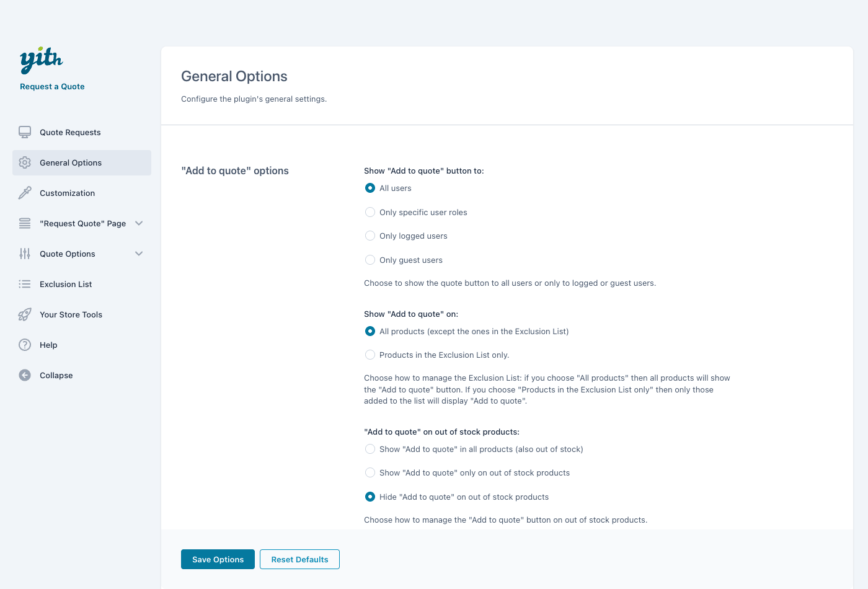Expand the Quote Options submenu chevron

click(x=139, y=254)
